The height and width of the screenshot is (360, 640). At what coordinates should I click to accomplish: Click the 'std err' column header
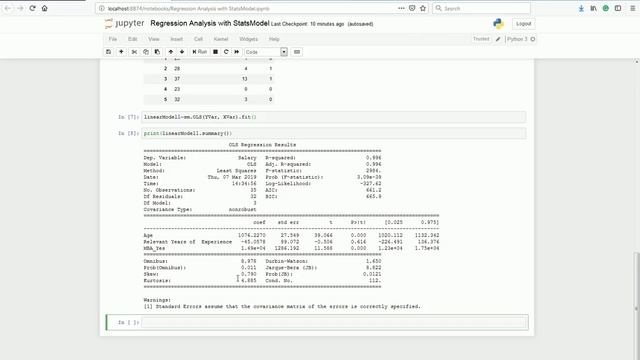point(288,222)
